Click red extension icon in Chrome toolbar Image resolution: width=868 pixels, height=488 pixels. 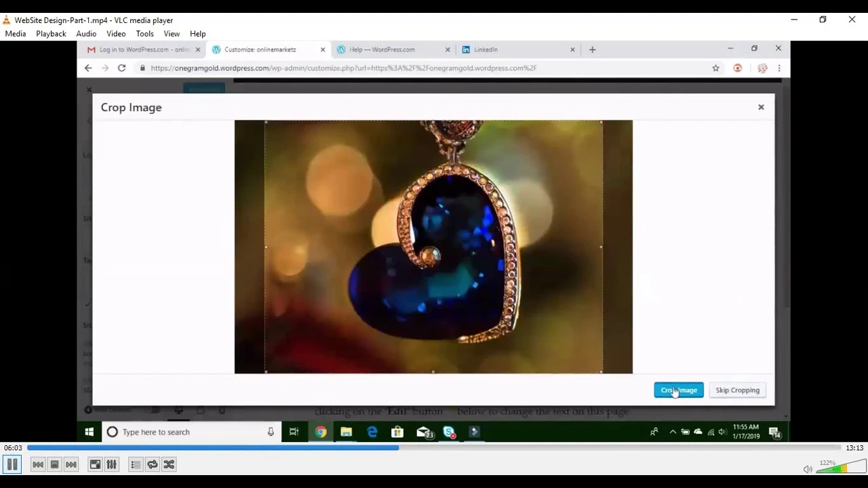click(x=738, y=68)
